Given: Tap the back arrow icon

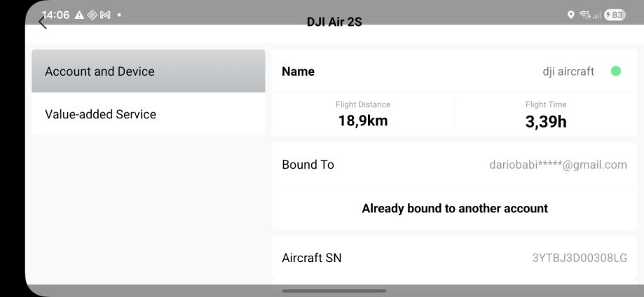Looking at the screenshot, I should pyautogui.click(x=43, y=23).
